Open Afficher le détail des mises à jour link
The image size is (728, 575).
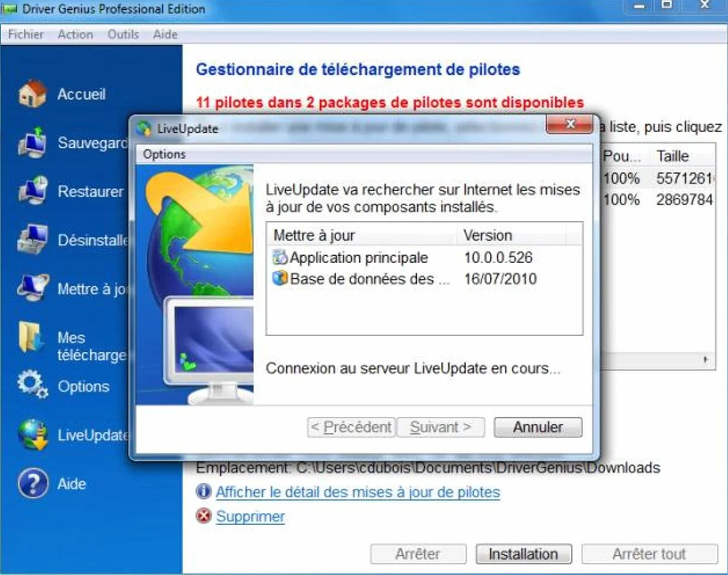pos(358,492)
